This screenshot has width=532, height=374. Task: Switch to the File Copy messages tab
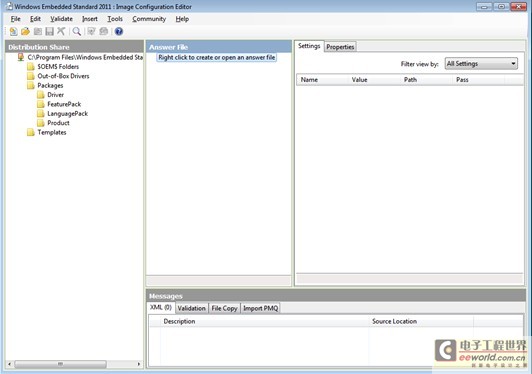(224, 308)
